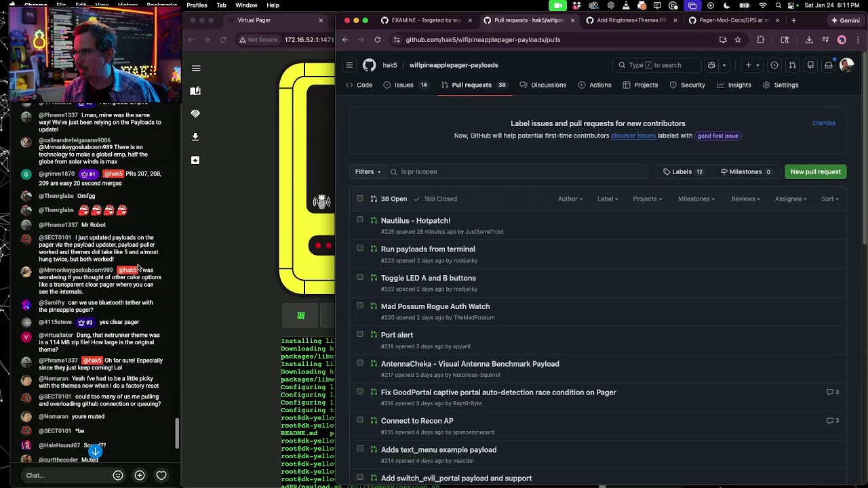The image size is (868, 488).
Task: Click New pull request button
Action: [x=815, y=172]
